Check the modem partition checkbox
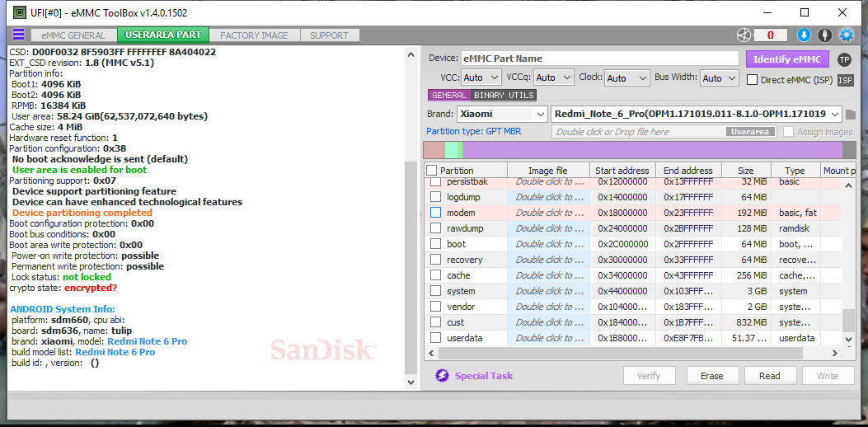The image size is (868, 427). click(x=436, y=212)
